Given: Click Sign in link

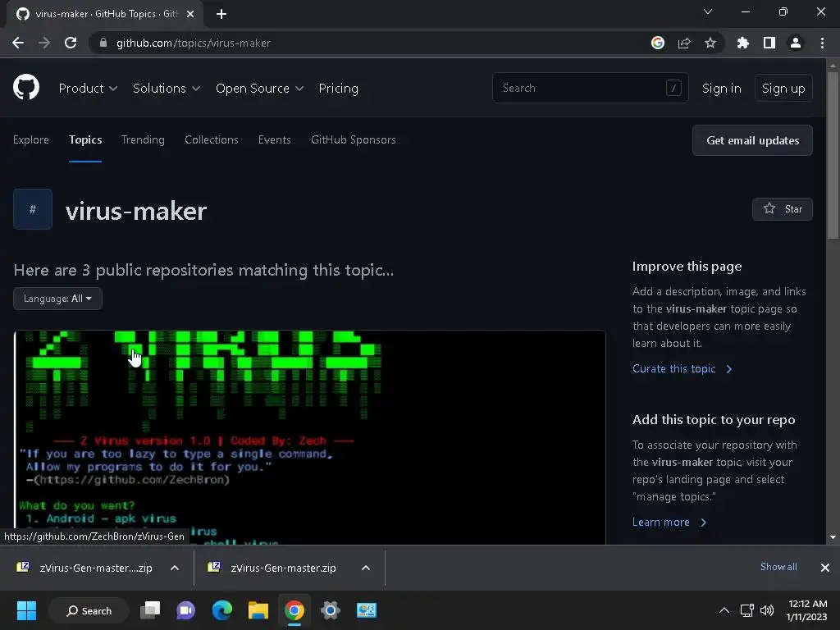Looking at the screenshot, I should (722, 89).
